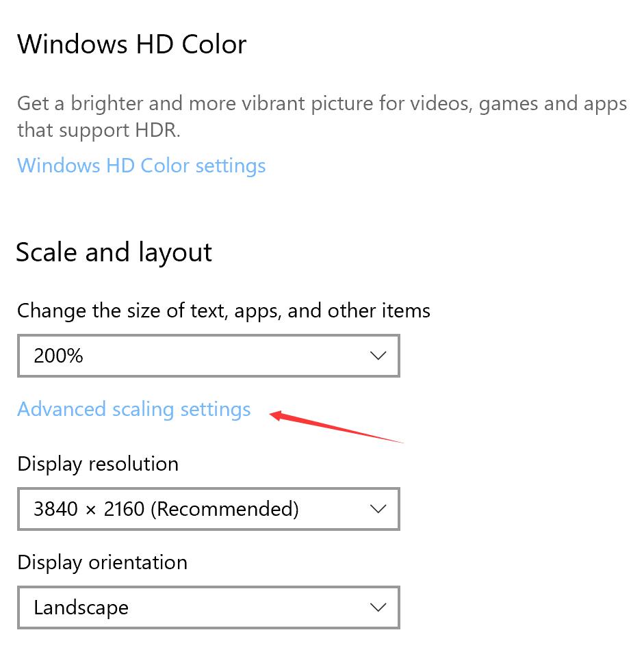Image resolution: width=644 pixels, height=667 pixels.
Task: Select the 200% value text
Action: coord(58,356)
